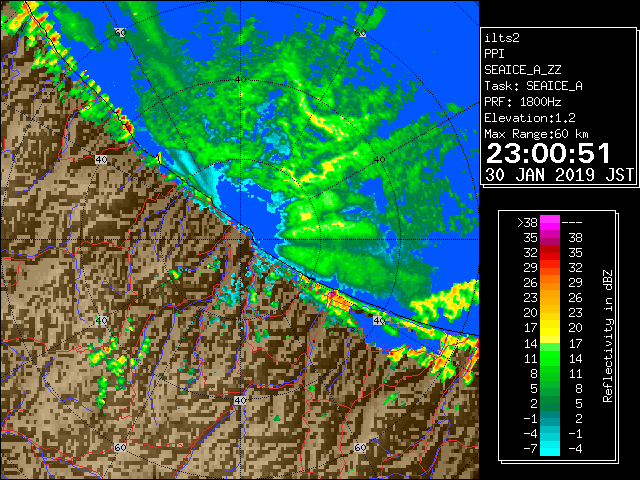Pick the magenta >38 dBZ color swatch

550,222
